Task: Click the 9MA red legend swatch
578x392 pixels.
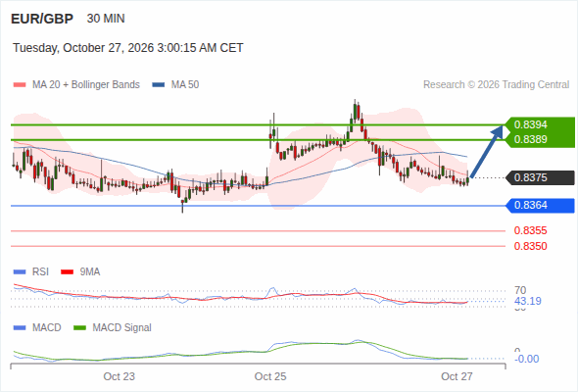Action: 67,272
